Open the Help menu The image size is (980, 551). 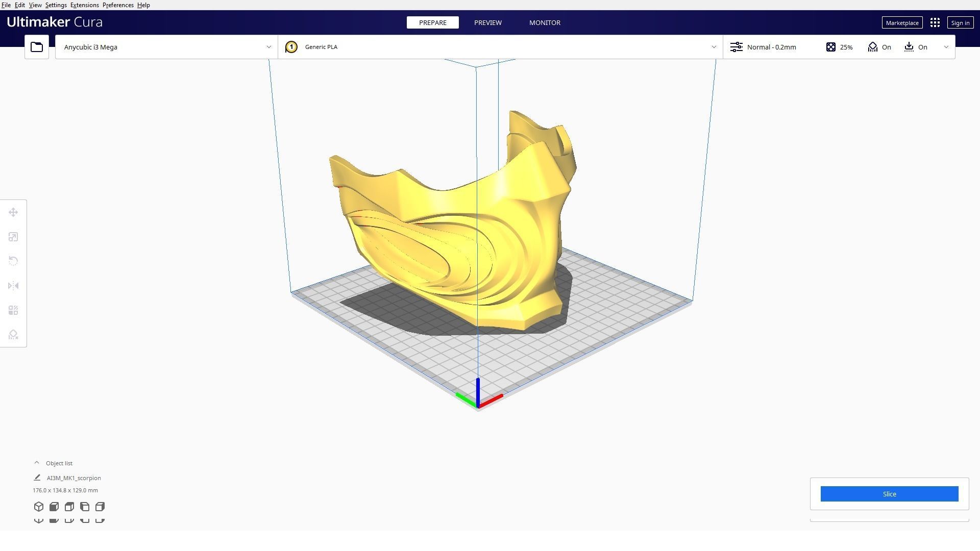(143, 5)
